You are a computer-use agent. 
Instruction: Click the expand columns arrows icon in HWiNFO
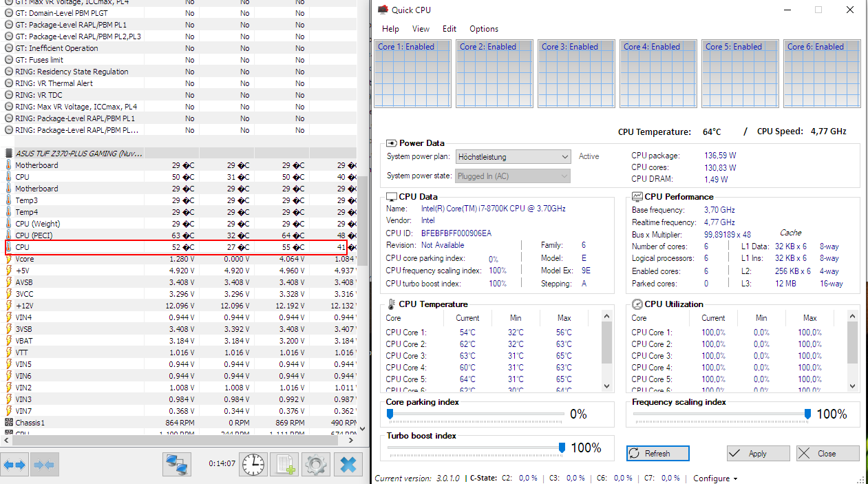coord(14,465)
